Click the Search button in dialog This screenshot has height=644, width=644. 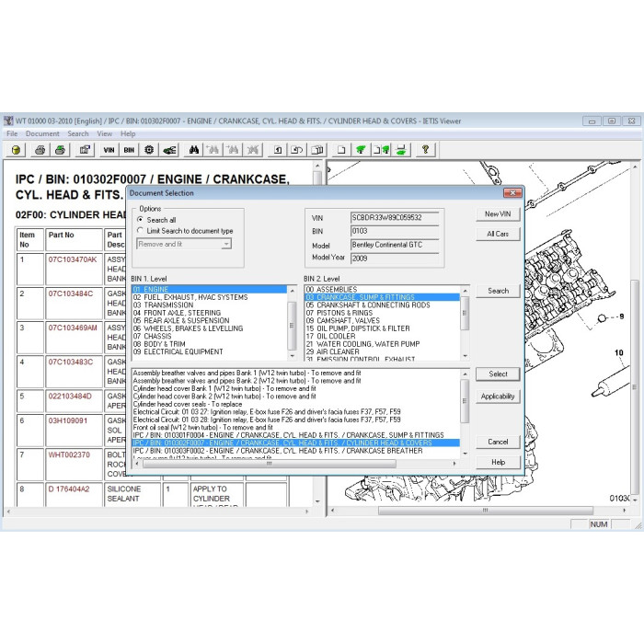[x=498, y=291]
